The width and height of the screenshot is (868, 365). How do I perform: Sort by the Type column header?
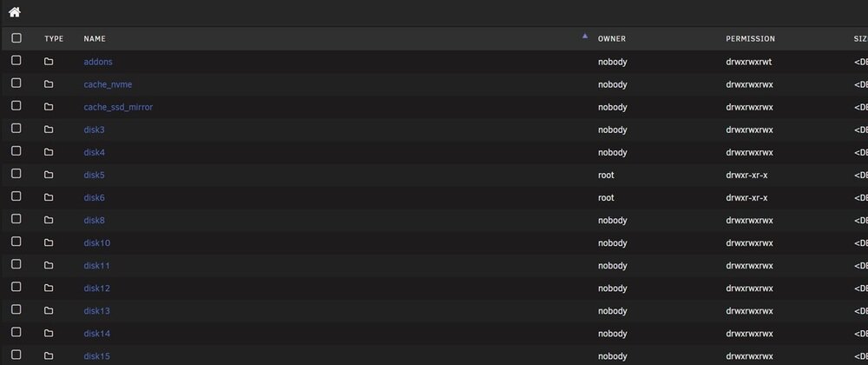click(x=54, y=39)
